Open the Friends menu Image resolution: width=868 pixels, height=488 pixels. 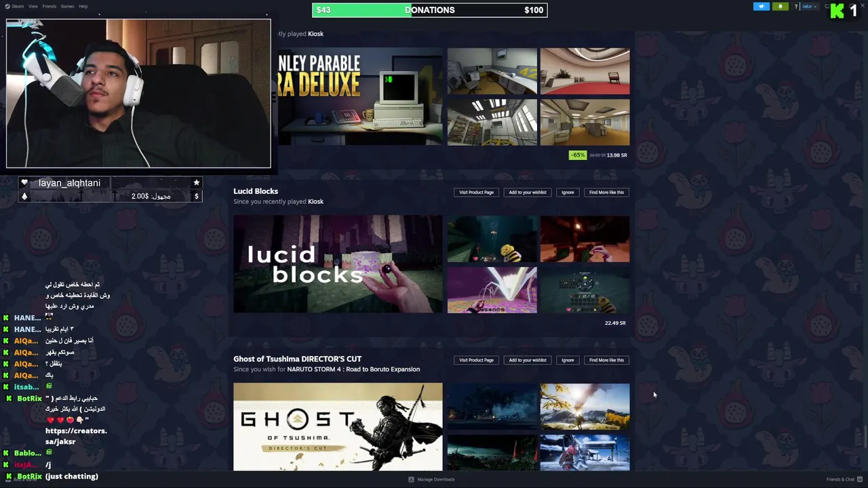coord(50,6)
